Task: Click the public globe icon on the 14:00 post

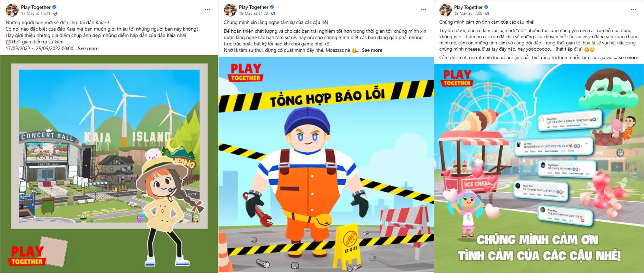Action: click(x=273, y=14)
